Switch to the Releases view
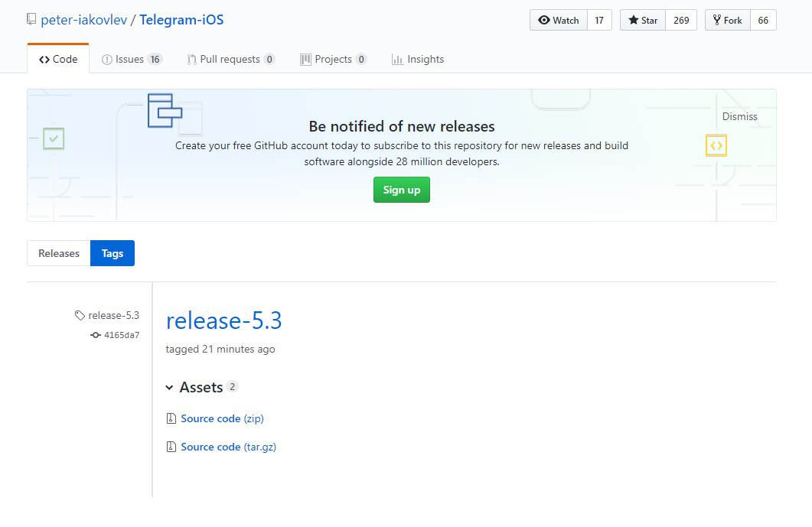The width and height of the screenshot is (812, 527). [58, 253]
